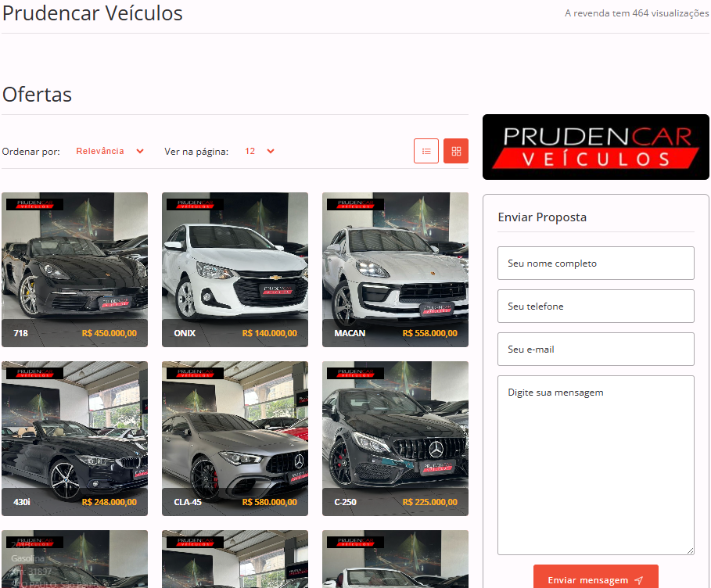
Task: Click the Prudencar Veículos page title
Action: click(x=92, y=13)
